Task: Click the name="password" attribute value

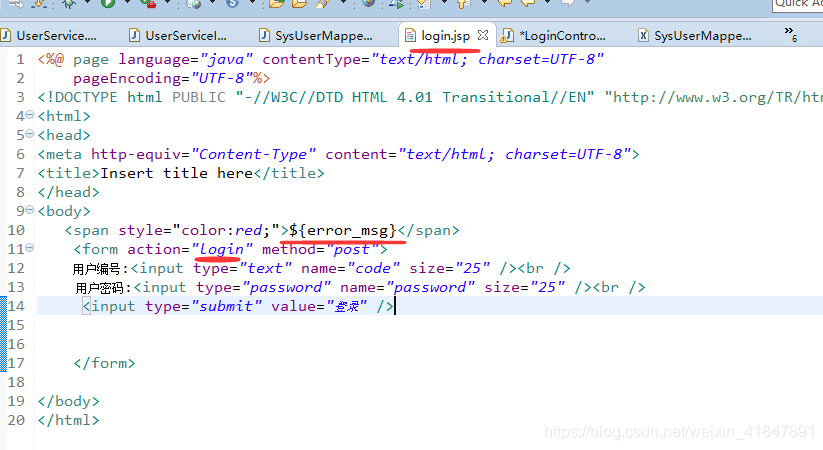Action: (x=430, y=287)
